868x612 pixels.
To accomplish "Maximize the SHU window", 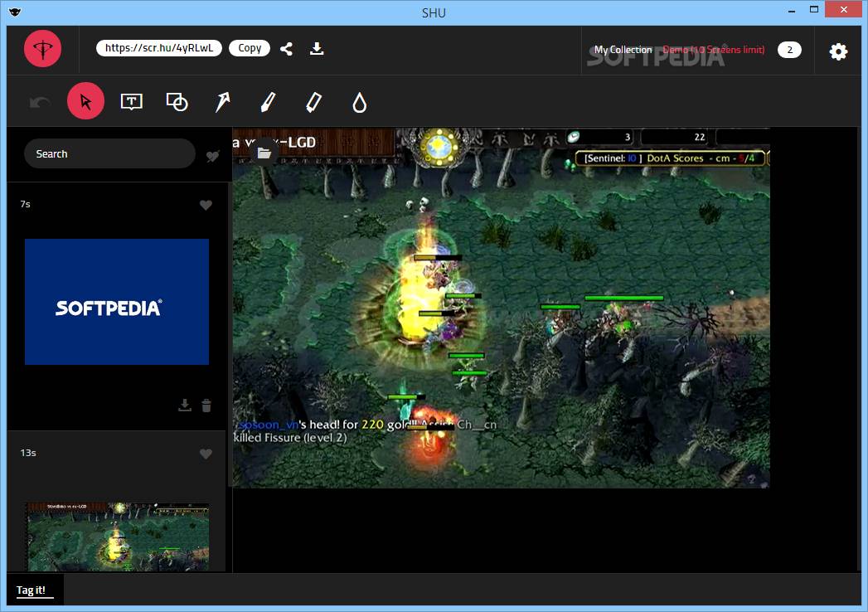I will coord(814,9).
